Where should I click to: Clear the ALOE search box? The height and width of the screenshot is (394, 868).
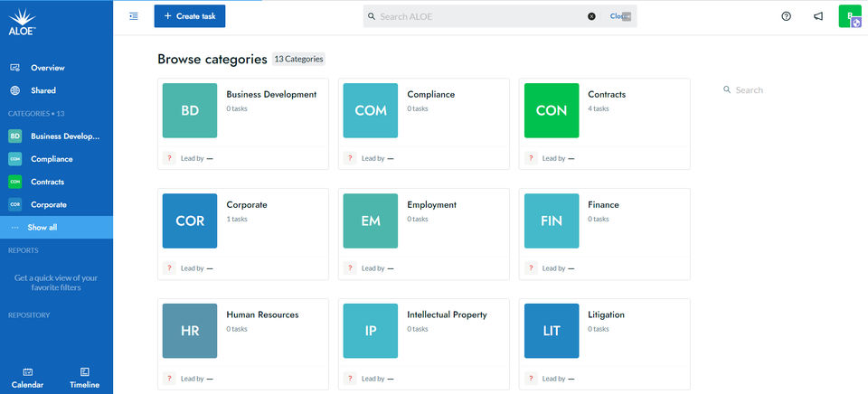click(591, 16)
